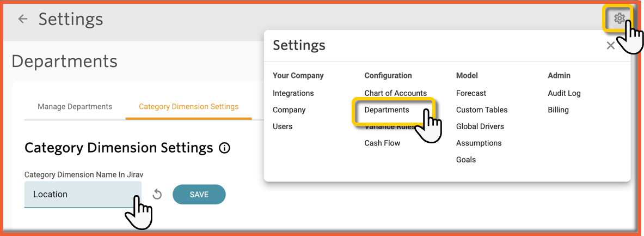
Task: Click the info icon beside Category Dimension Settings
Action: [224, 148]
